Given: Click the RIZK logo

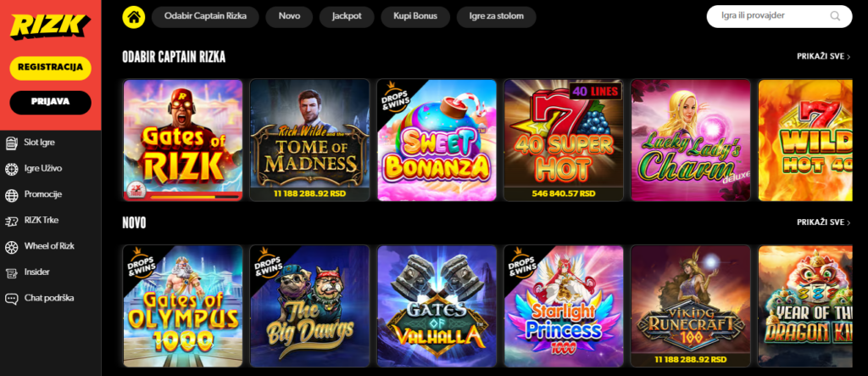Looking at the screenshot, I should point(50,26).
